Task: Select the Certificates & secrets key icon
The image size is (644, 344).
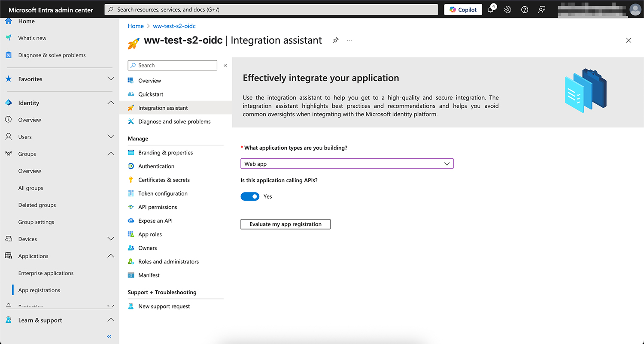Action: pyautogui.click(x=130, y=180)
